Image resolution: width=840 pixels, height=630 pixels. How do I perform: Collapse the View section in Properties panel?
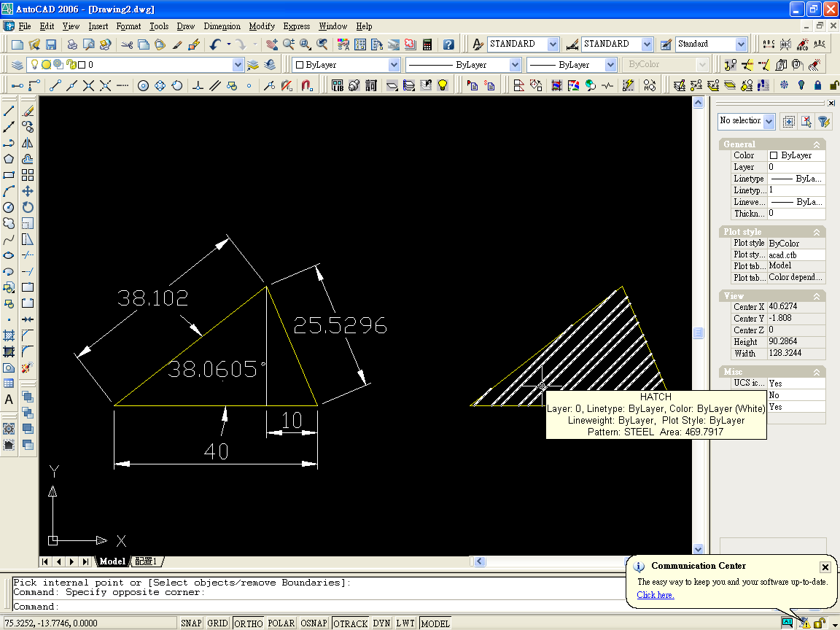point(817,296)
